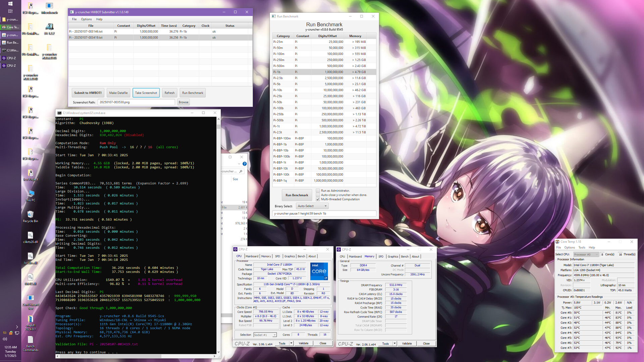
Task: Open the Core Temp Tools menu
Action: (x=582, y=248)
